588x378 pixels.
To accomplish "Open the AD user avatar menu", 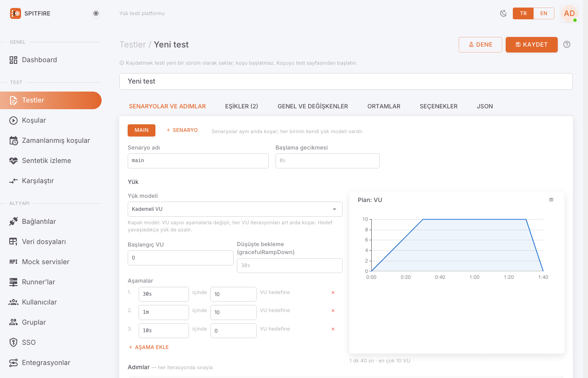I will (x=570, y=13).
